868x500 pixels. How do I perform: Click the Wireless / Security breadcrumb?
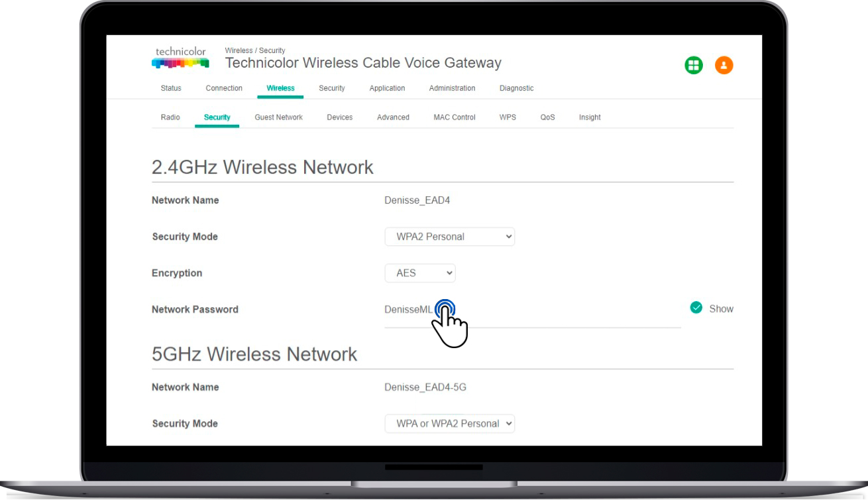[x=255, y=50]
